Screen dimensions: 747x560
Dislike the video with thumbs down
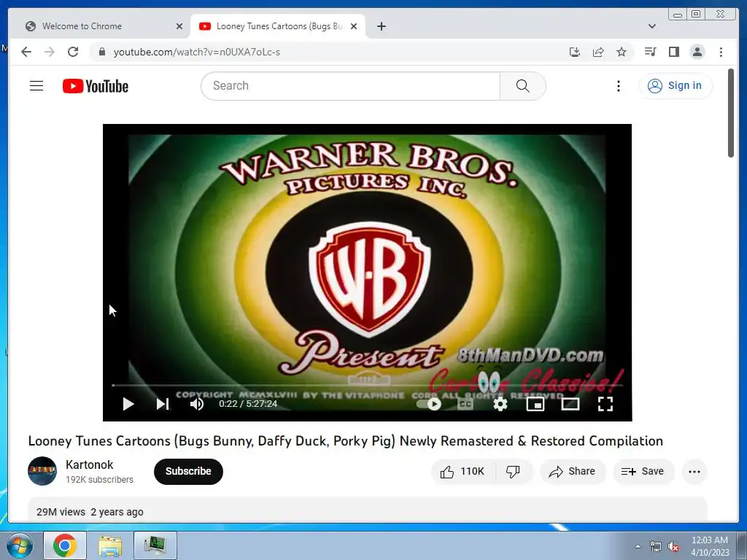(514, 472)
